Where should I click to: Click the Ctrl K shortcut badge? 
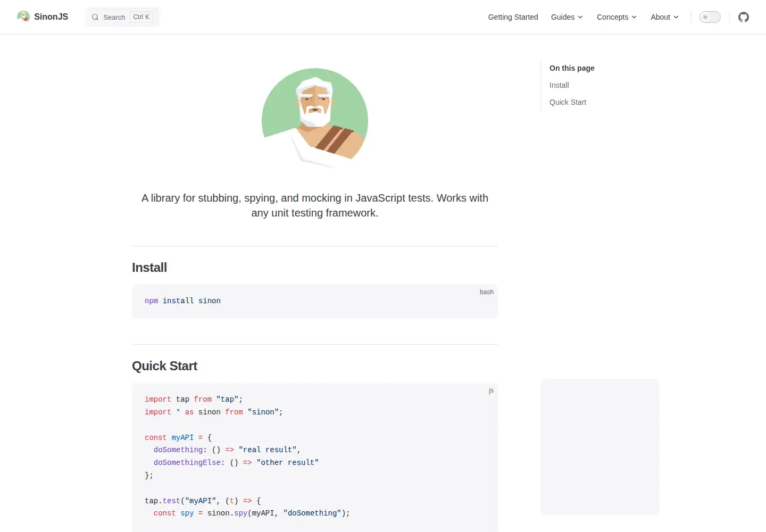(x=141, y=17)
